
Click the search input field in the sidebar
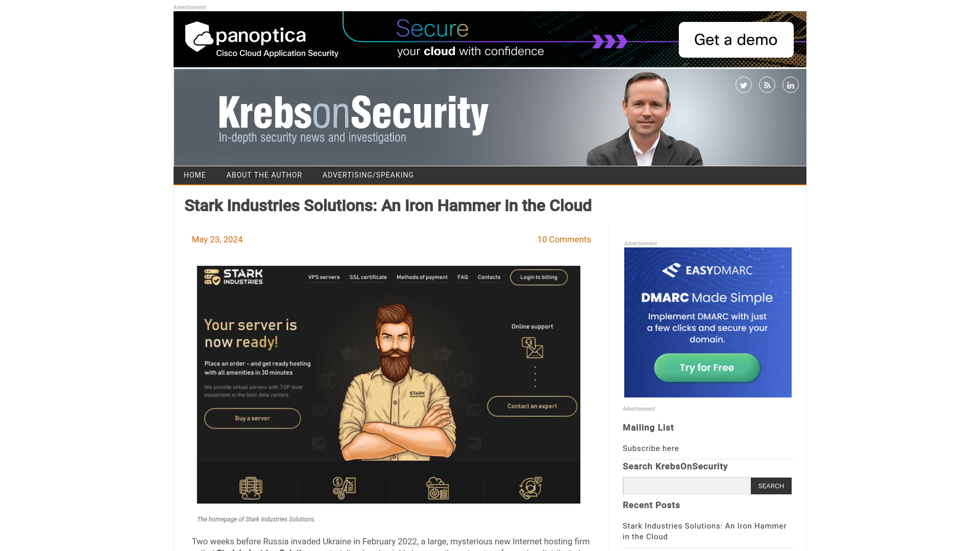click(x=686, y=485)
